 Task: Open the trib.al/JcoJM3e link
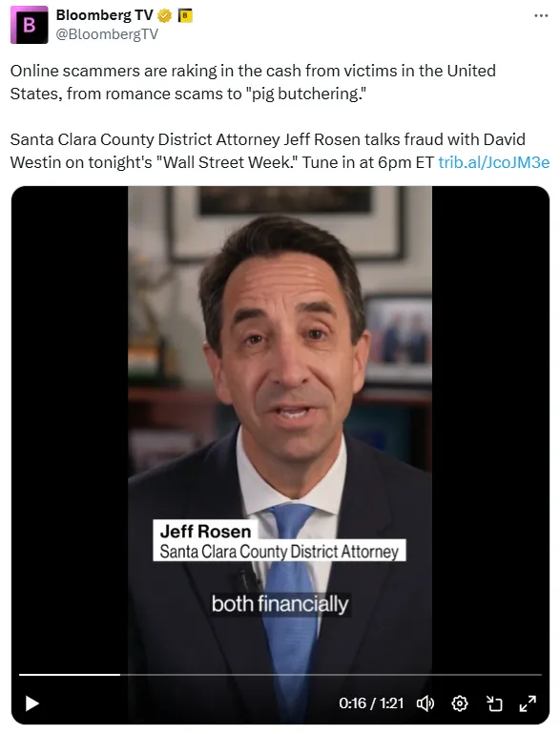(493, 162)
